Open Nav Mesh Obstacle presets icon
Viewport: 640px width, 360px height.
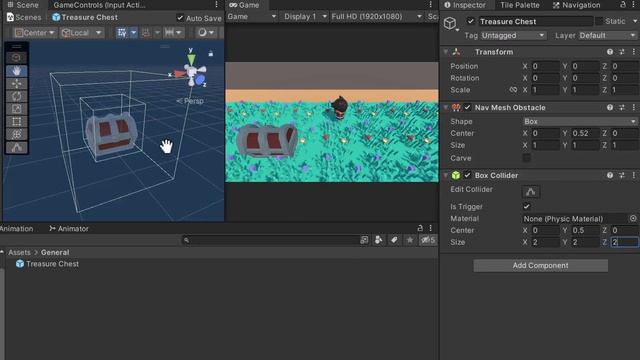622,107
